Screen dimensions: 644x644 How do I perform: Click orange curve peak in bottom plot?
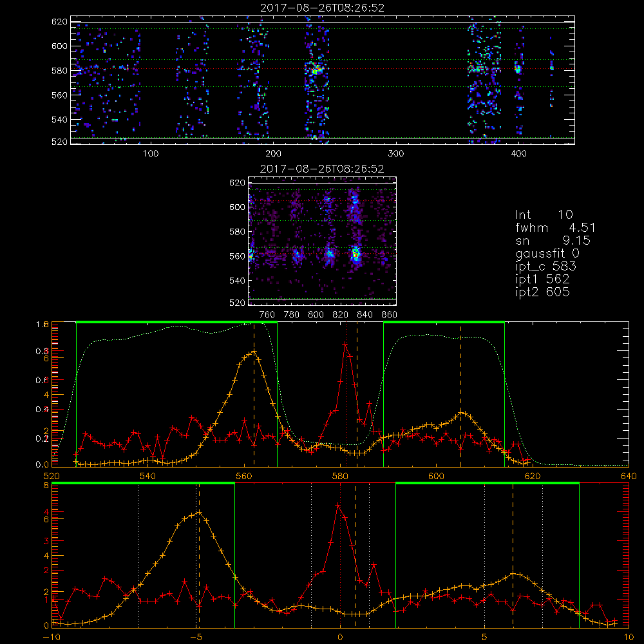tap(199, 512)
